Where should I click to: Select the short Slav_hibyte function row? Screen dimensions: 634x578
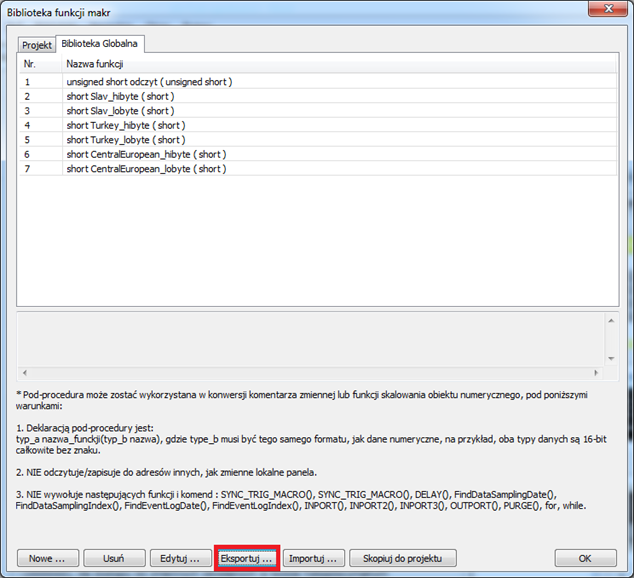[318, 96]
